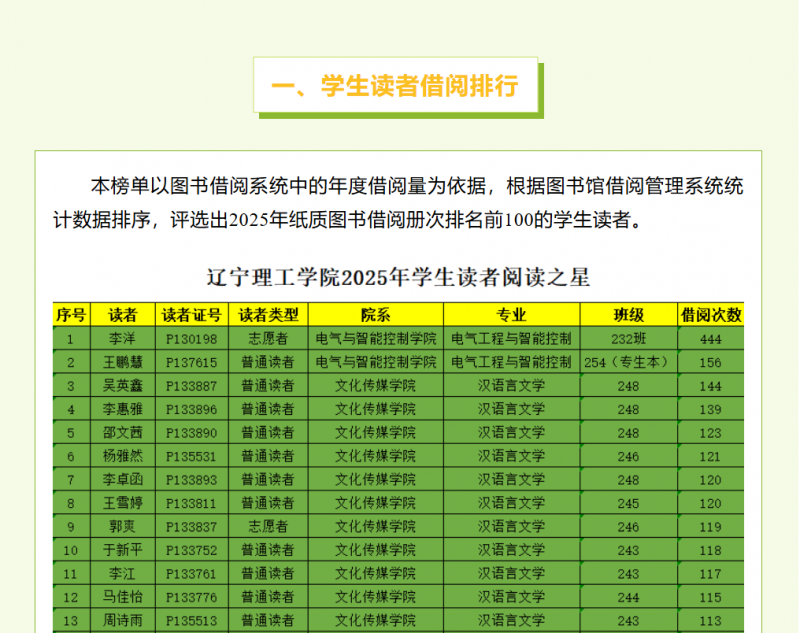Click 志愿者 type in 李洋's row
The height and width of the screenshot is (633, 800).
(268, 339)
